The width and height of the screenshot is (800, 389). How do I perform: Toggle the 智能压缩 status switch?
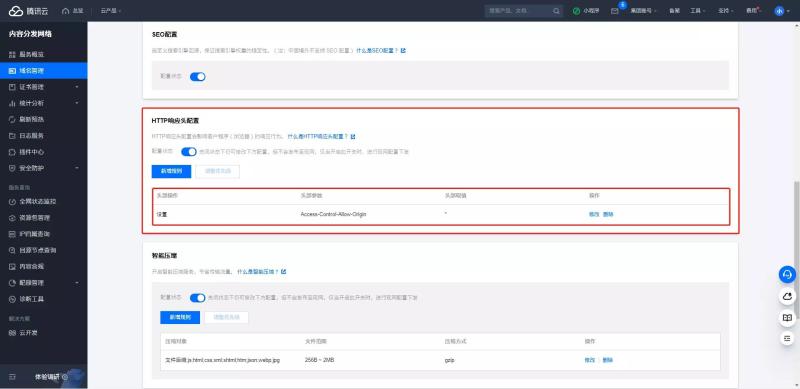coord(197,298)
